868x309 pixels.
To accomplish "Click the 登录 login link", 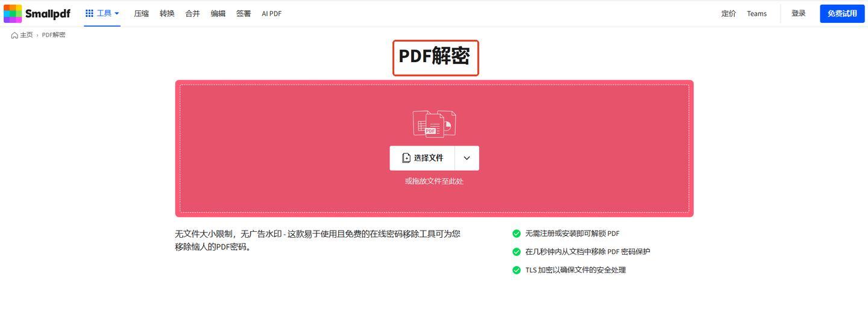I will click(798, 13).
